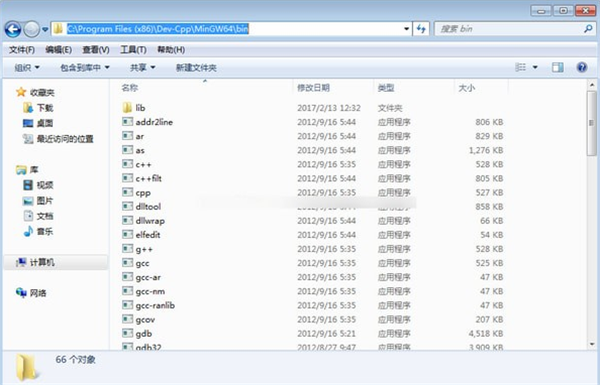Viewport: 600px width, 385px height.
Task: Click the magnifier search icon
Action: [588, 29]
